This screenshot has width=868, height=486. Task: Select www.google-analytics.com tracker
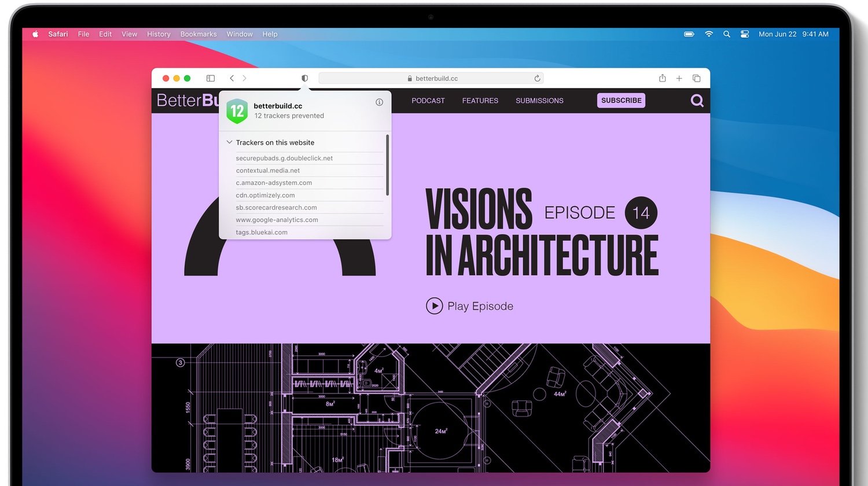point(277,220)
